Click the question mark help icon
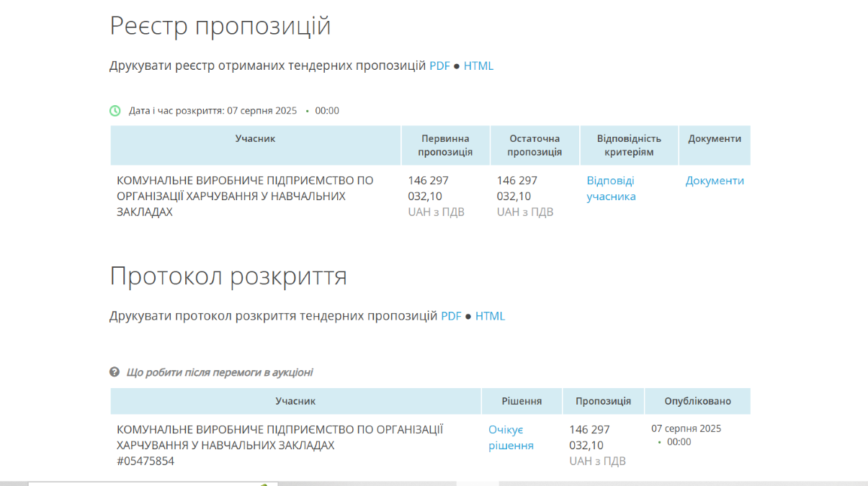 click(115, 372)
